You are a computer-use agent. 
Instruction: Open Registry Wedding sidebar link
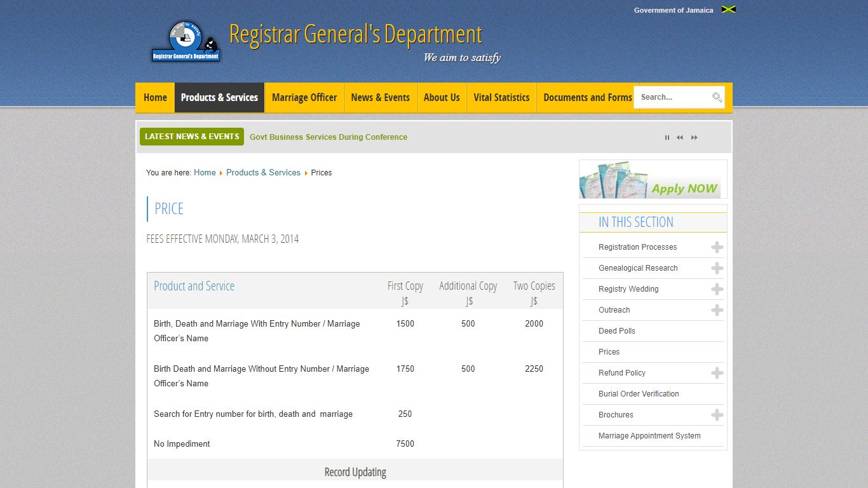click(628, 289)
